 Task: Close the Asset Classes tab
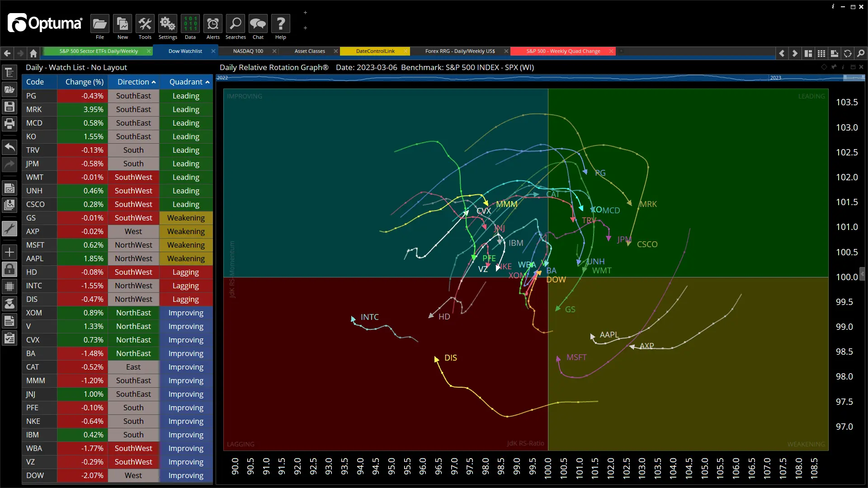tap(336, 51)
